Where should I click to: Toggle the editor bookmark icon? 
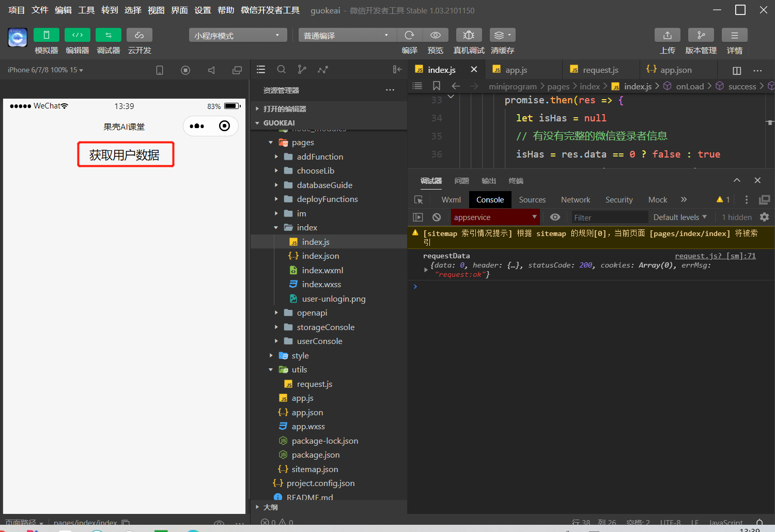tap(437, 86)
